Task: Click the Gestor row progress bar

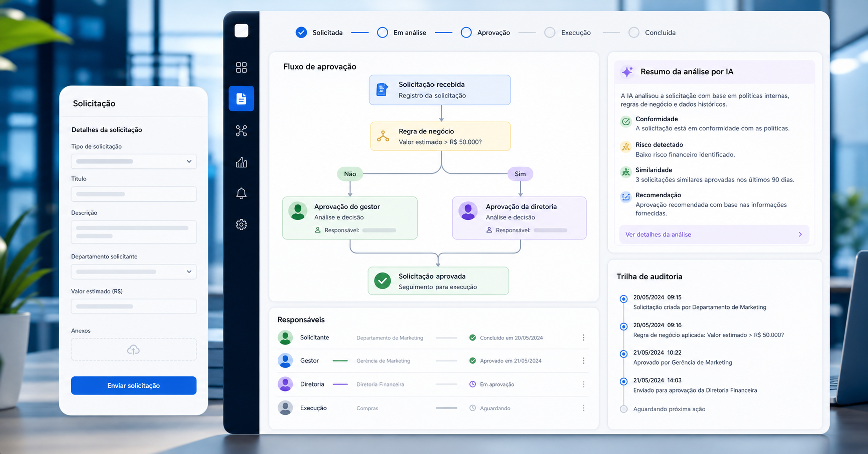Action: point(446,361)
